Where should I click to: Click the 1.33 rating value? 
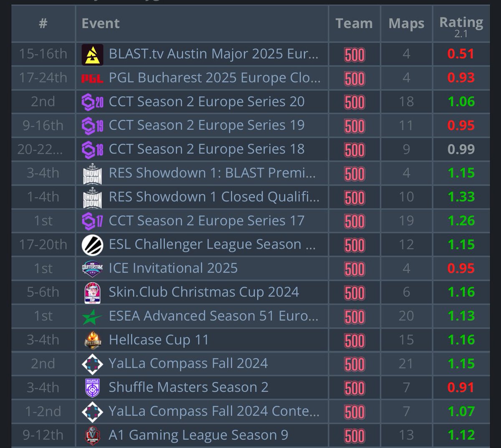(x=461, y=196)
